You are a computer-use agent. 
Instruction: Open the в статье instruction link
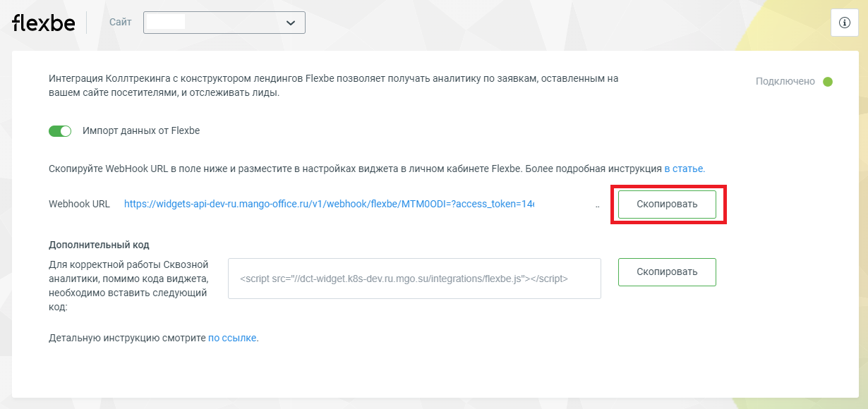pos(684,169)
